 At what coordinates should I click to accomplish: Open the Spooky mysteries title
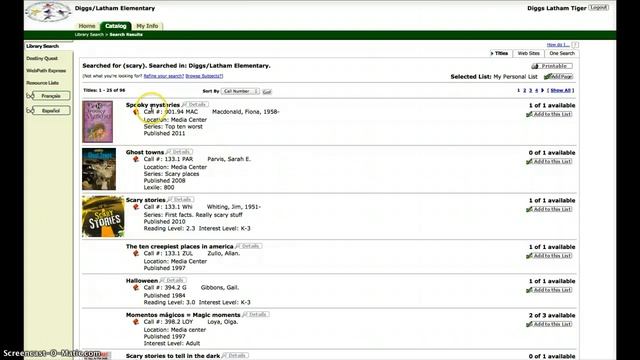pyautogui.click(x=153, y=105)
